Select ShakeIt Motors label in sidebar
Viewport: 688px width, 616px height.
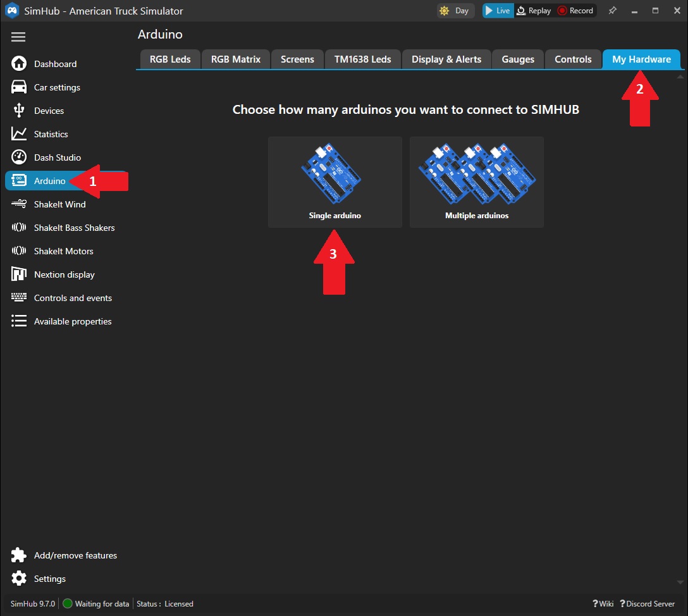pos(64,251)
